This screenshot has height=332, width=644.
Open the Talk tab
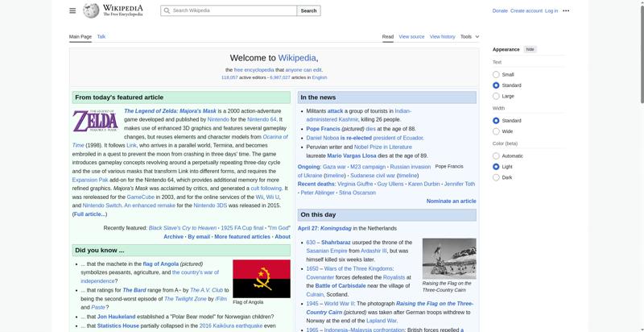[101, 36]
